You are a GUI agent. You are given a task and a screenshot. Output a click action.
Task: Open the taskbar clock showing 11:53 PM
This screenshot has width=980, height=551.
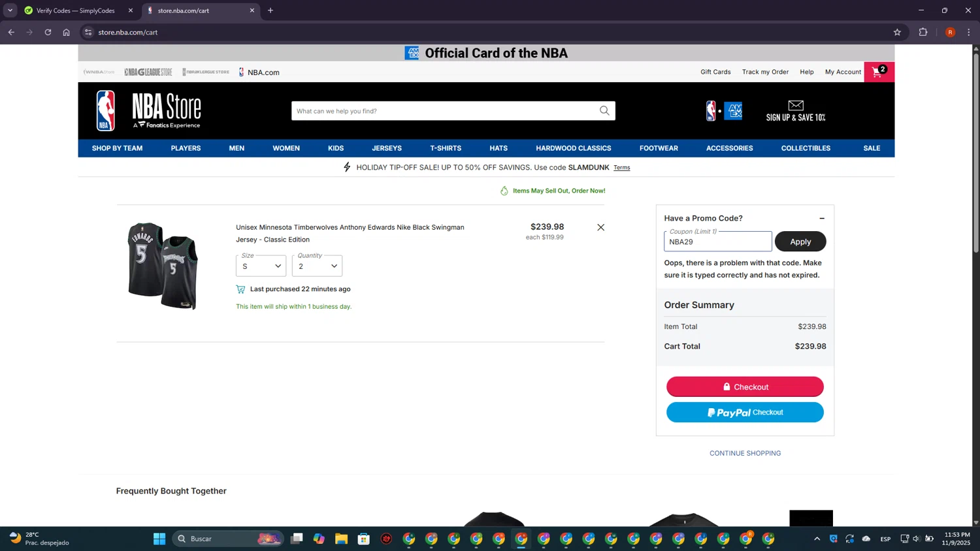point(957,539)
